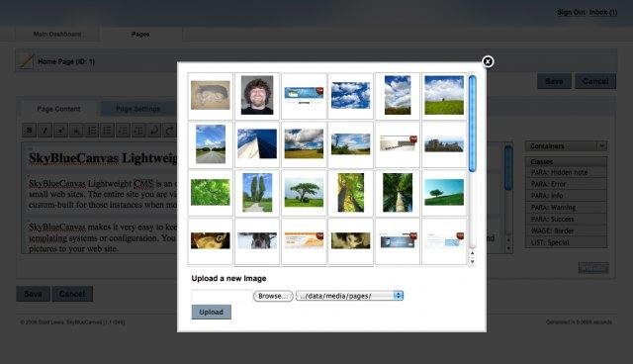Apply the PARA: Warning class

[x=566, y=208]
